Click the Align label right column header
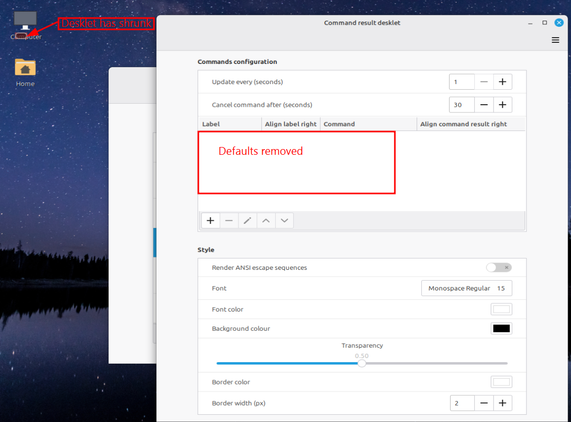 coord(291,124)
